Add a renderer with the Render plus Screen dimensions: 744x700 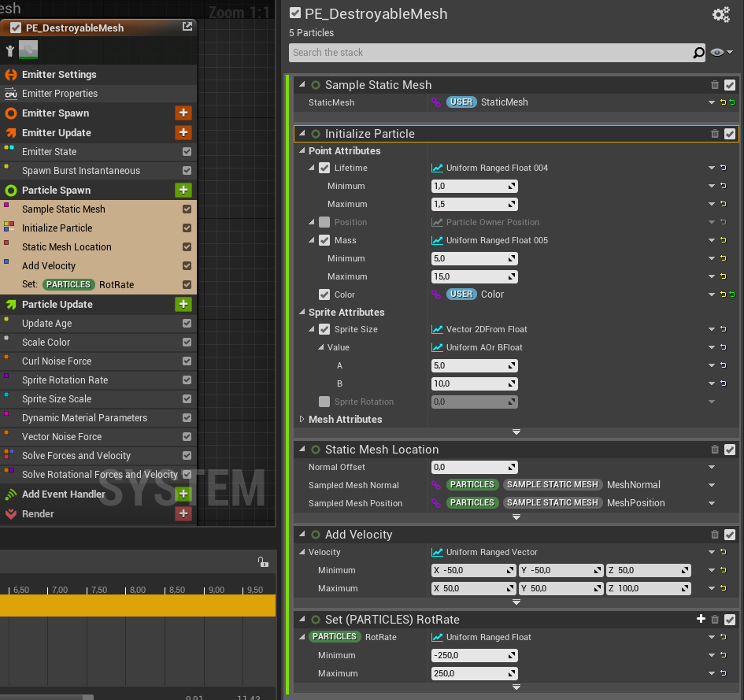click(x=183, y=513)
